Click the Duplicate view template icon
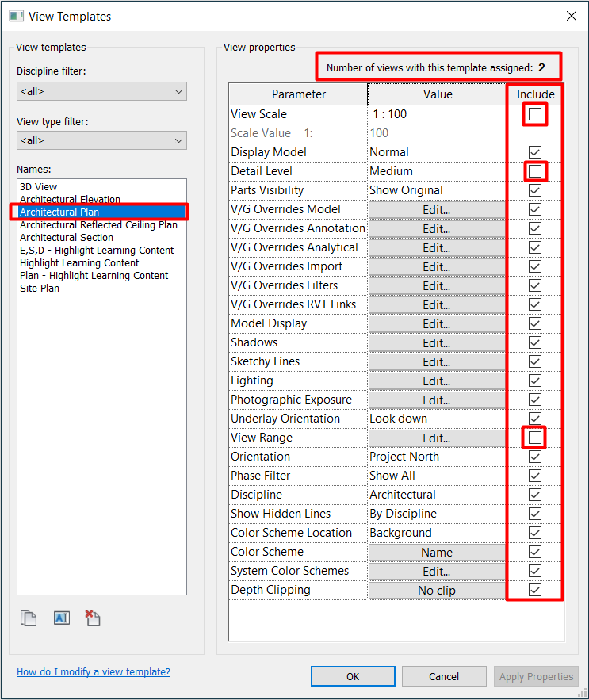 click(29, 618)
